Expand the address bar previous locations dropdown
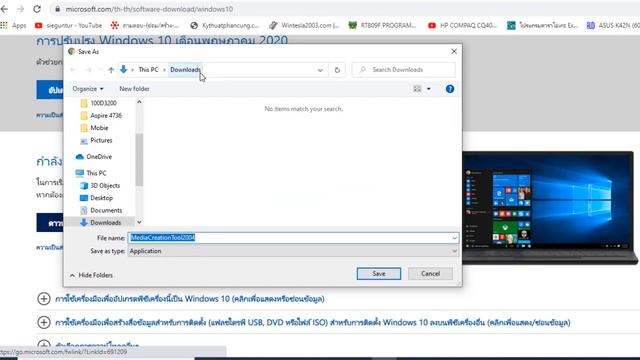640x360 pixels. [320, 70]
